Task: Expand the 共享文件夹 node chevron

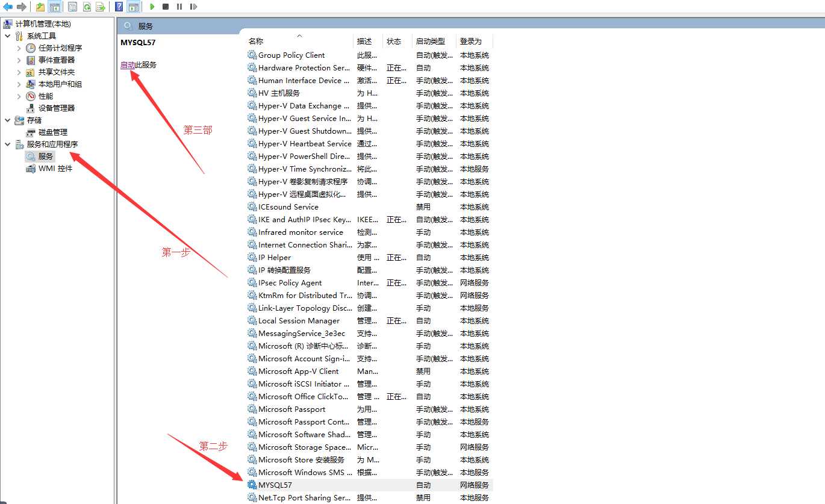Action: coord(19,72)
